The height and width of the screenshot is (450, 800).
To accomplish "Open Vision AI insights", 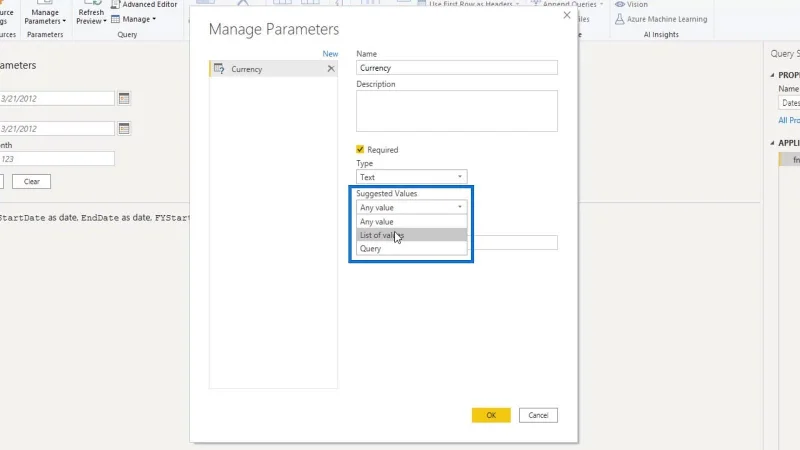I will [x=631, y=4].
